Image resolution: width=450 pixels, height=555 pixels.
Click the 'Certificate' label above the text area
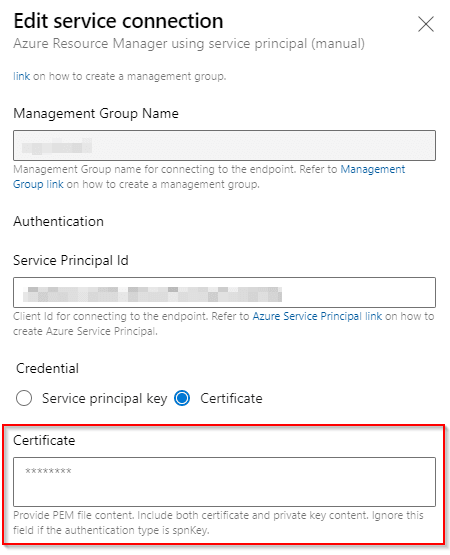pyautogui.click(x=44, y=440)
